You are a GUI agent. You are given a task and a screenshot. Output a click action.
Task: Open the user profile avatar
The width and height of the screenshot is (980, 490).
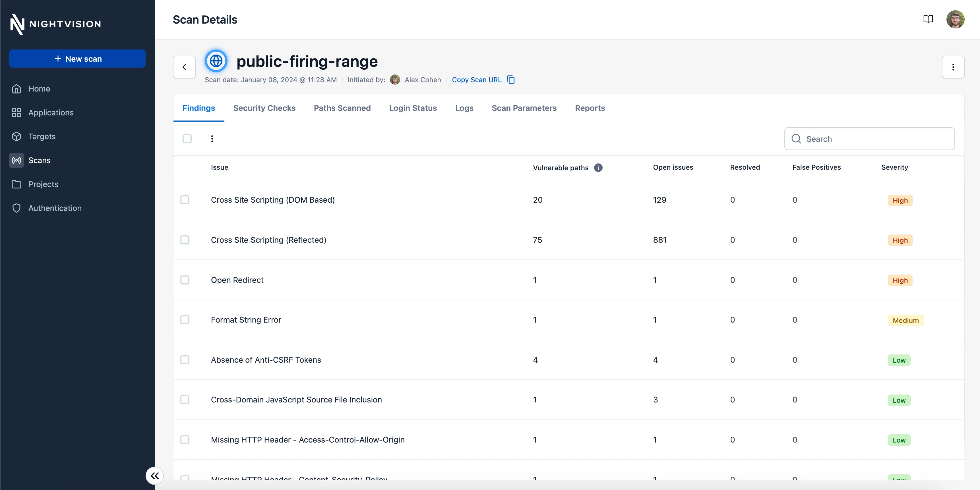click(x=955, y=19)
